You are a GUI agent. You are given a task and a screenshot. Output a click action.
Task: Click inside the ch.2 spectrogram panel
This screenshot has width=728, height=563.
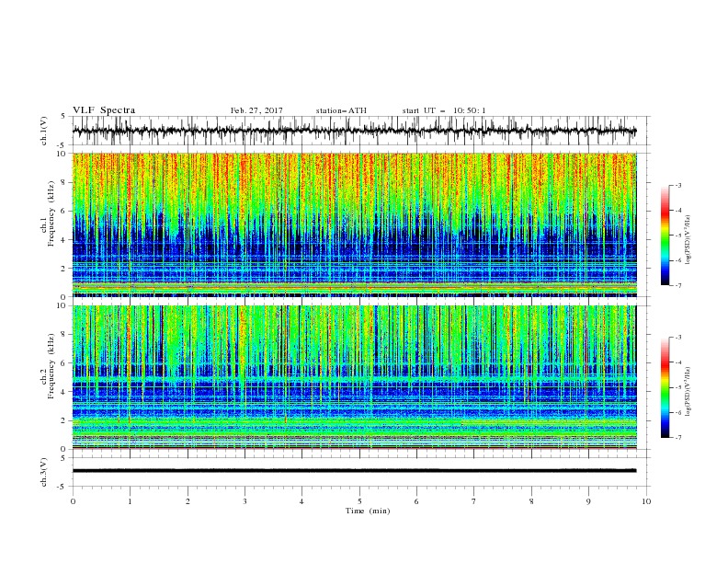click(354, 377)
